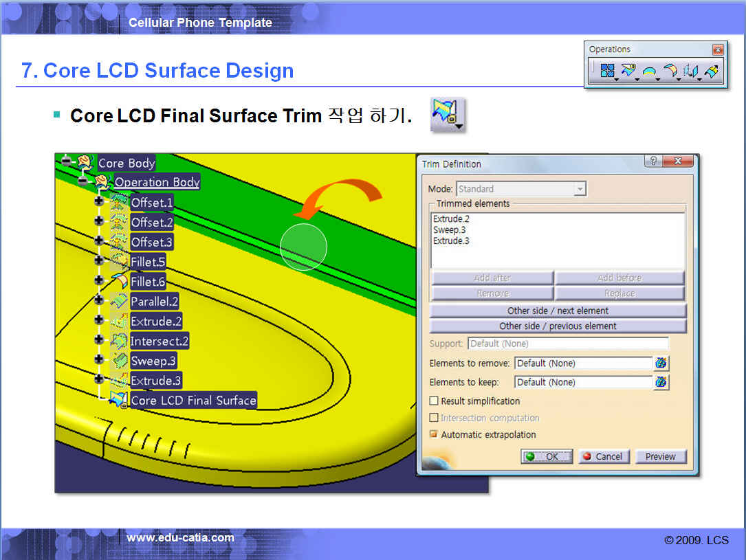Select the Split/Trim tool in Operations toolbar
Screen dimensions: 746x560
point(628,71)
